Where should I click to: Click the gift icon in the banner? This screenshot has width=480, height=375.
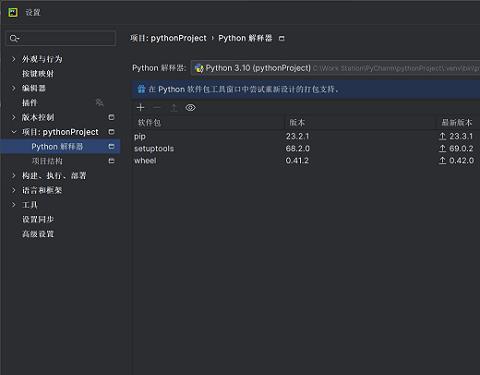coord(141,89)
